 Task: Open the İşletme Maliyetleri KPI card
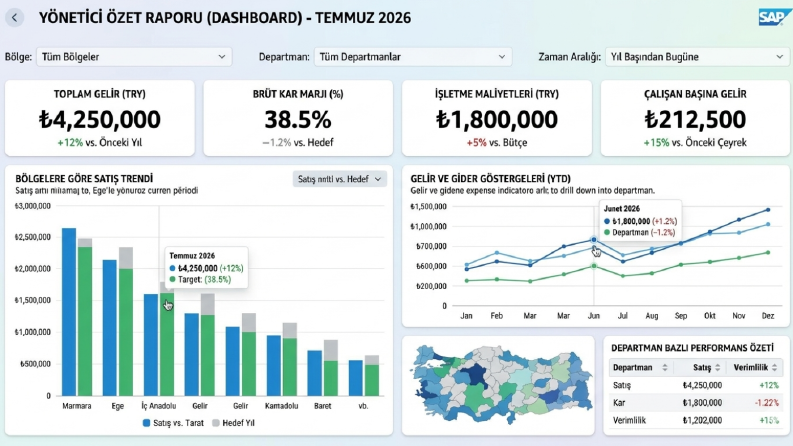click(x=497, y=118)
